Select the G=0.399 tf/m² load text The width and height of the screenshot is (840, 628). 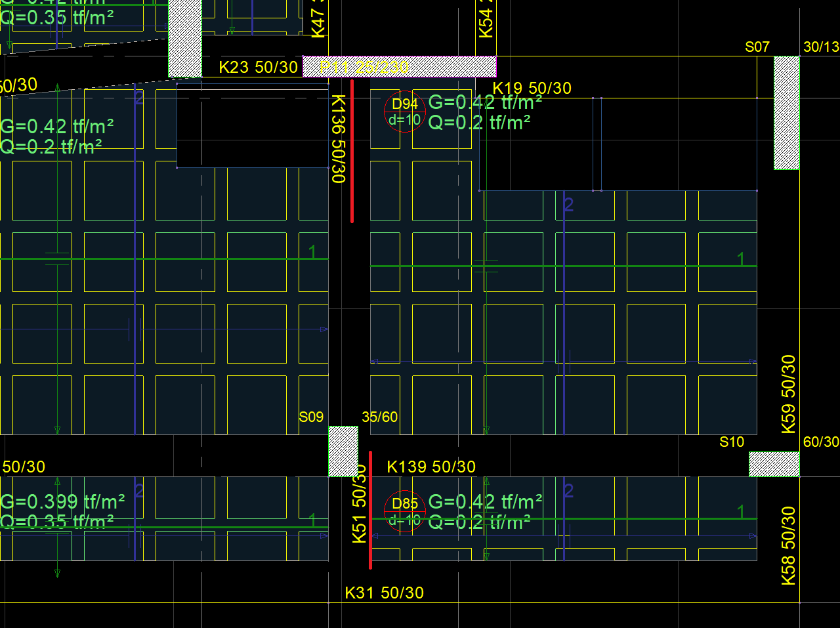click(x=62, y=502)
